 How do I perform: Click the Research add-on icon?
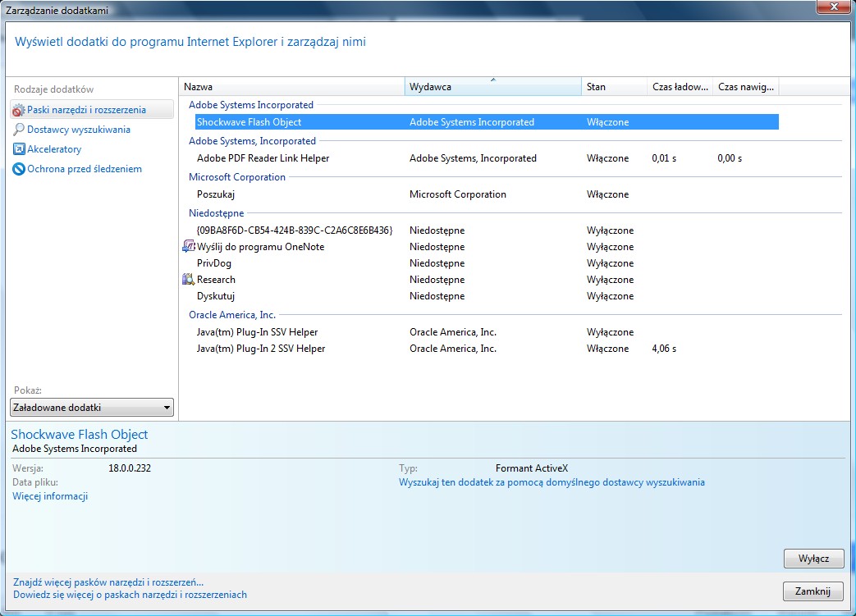188,280
